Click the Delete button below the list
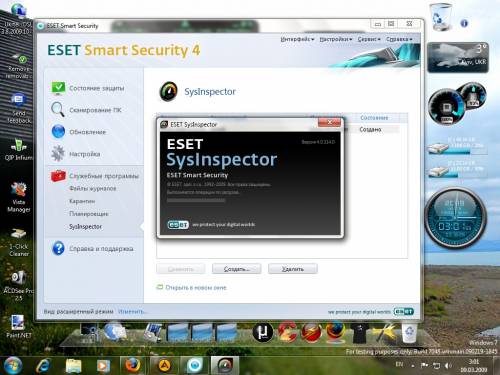500x375 pixels. [293, 269]
